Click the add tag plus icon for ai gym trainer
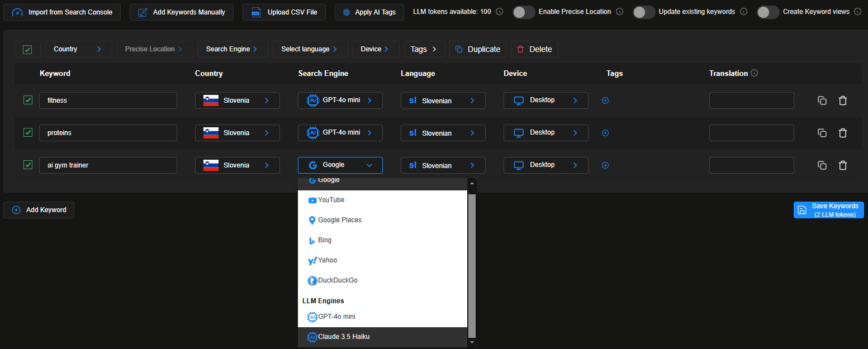This screenshot has width=868, height=349. (x=605, y=165)
